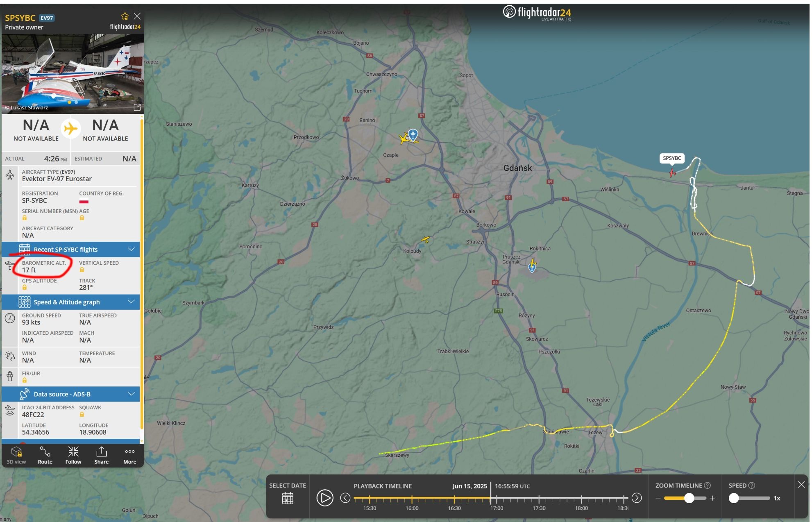Close the playback timeline bar
Screen dimensions: 812x522
[x=801, y=485]
